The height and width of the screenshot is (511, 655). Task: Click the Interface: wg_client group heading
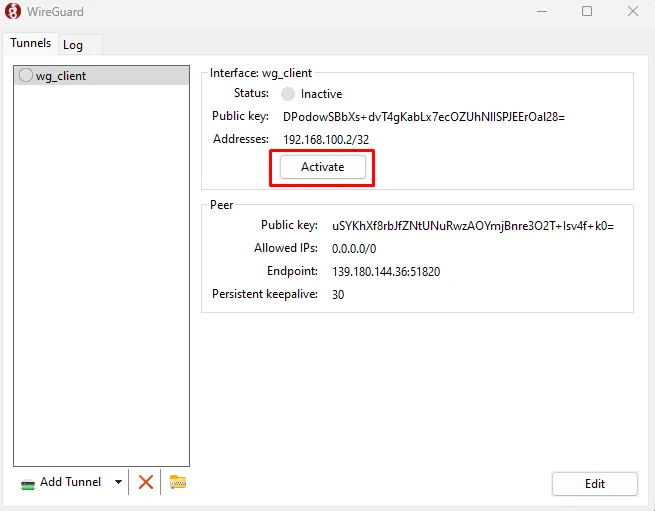point(261,73)
